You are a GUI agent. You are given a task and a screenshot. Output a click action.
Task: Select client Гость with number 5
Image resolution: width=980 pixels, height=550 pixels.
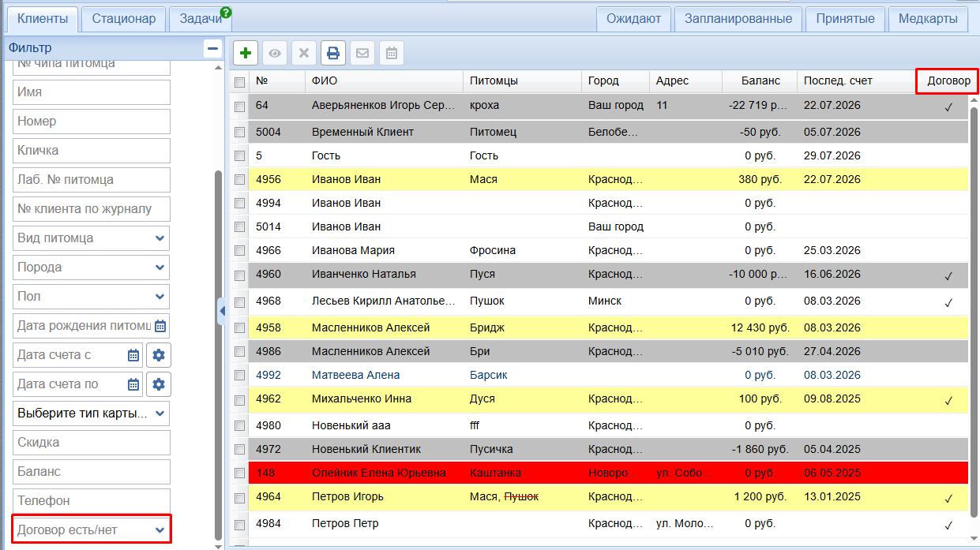[x=326, y=156]
